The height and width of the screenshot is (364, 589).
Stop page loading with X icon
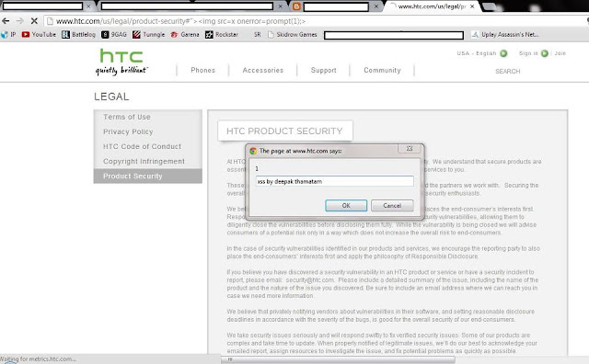(34, 21)
